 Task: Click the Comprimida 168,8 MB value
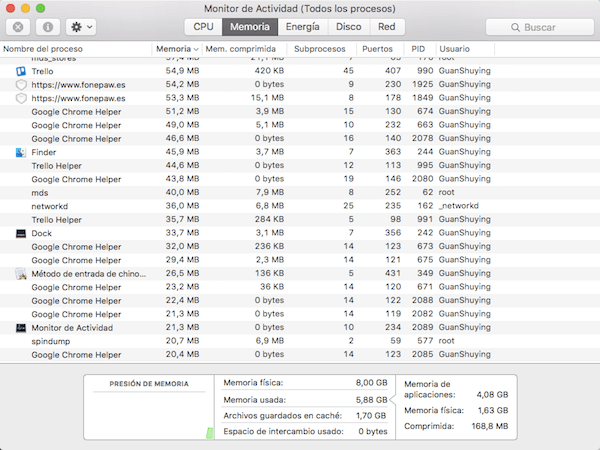pos(490,426)
